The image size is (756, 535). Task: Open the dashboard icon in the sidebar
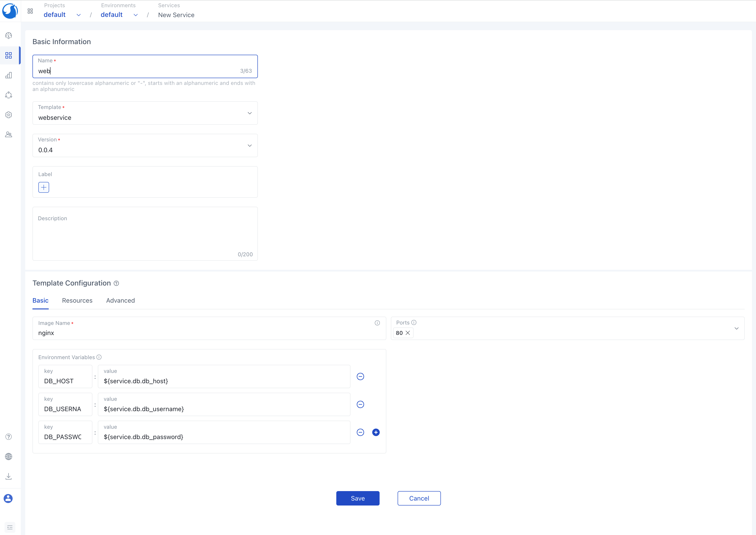(9, 36)
